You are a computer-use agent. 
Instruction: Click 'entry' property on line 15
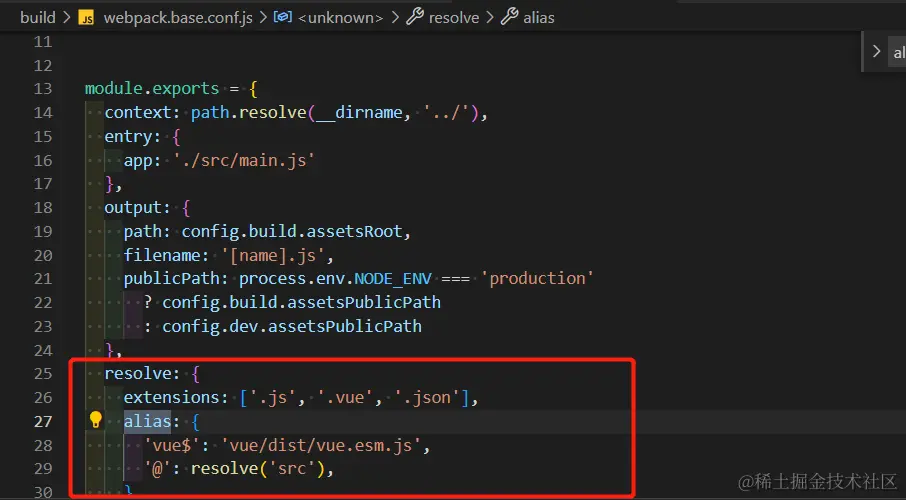click(128, 136)
